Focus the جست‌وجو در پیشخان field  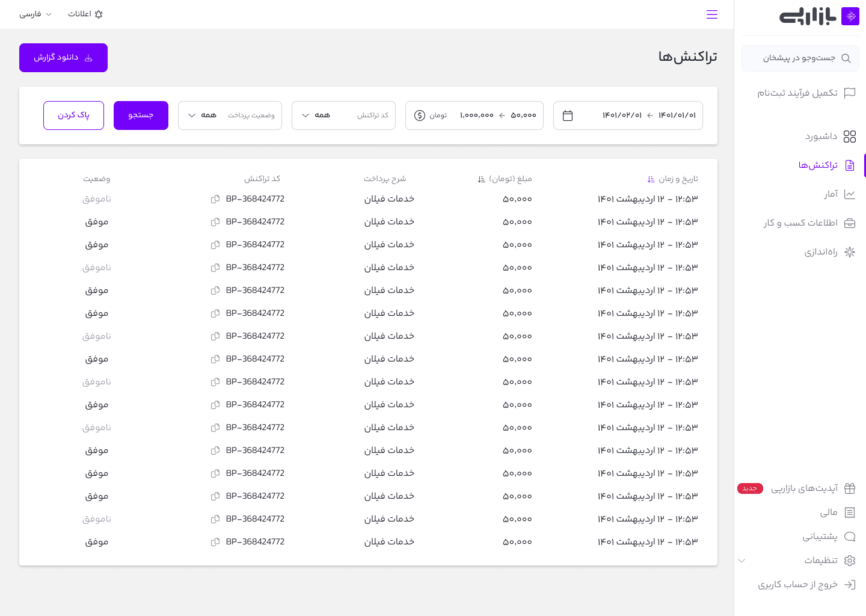pyautogui.click(x=800, y=58)
